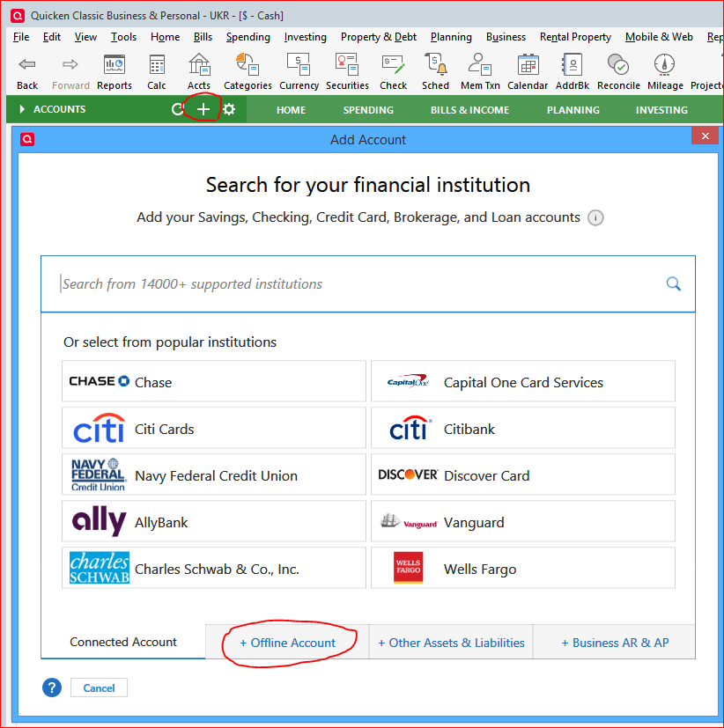Choose AllyBank institution
Screen dimensions: 724x728
(214, 521)
